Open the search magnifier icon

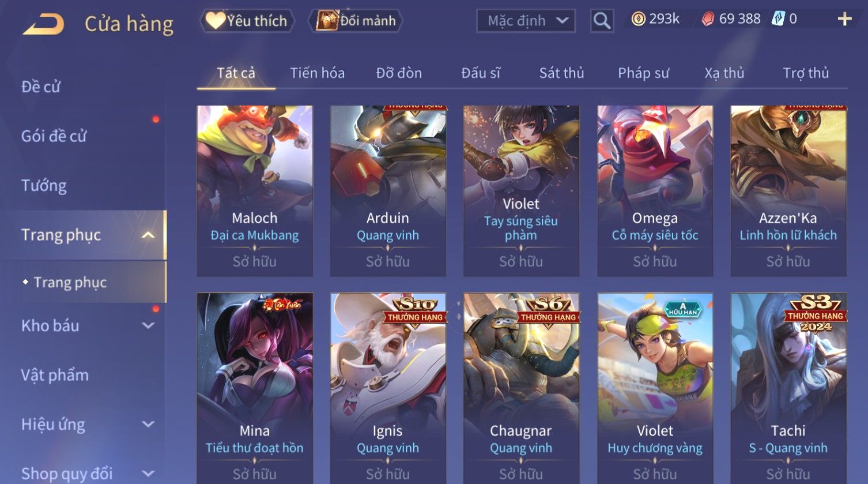tap(602, 21)
